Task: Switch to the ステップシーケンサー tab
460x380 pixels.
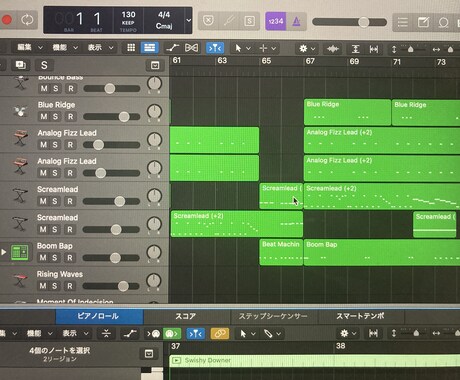Action: pyautogui.click(x=273, y=316)
